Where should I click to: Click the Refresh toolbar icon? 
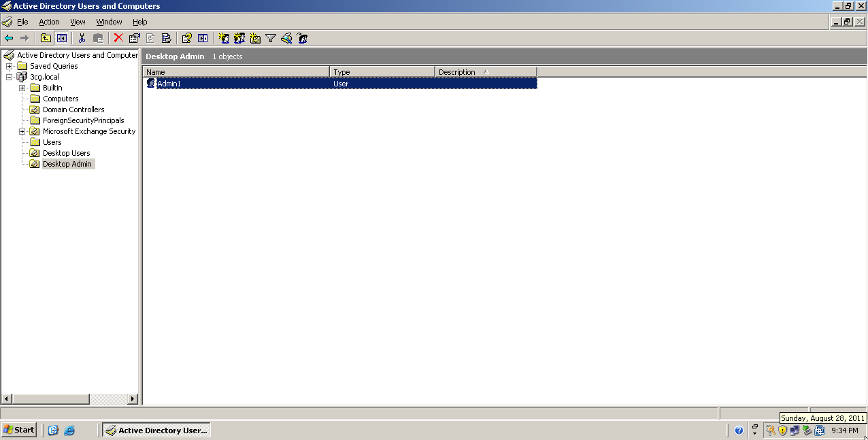150,38
